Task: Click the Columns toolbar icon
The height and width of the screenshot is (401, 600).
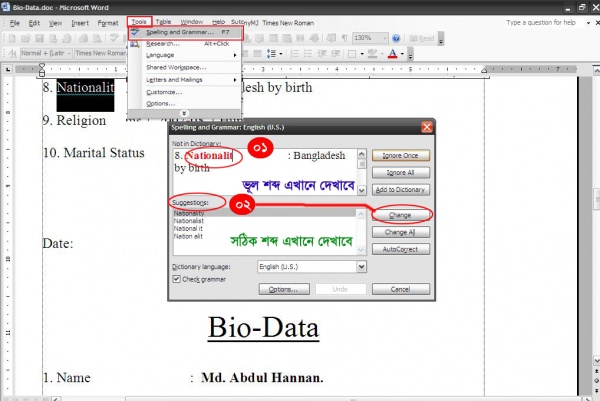Action: [300, 38]
